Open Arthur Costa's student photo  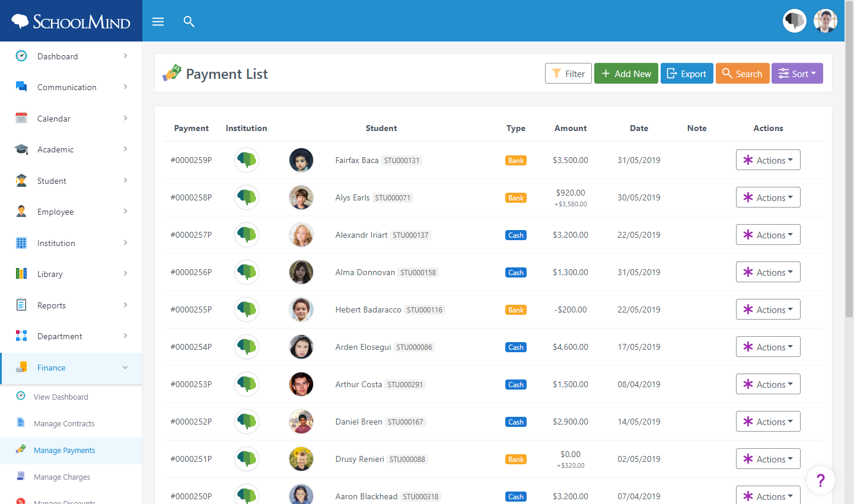(301, 384)
